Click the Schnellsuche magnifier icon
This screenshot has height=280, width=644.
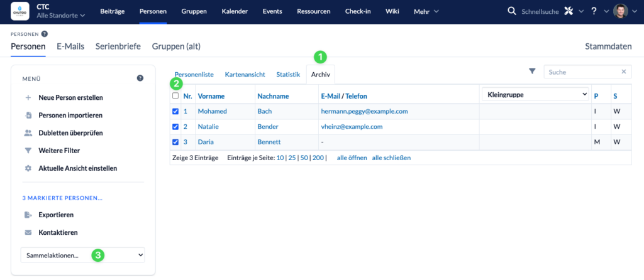(x=513, y=11)
